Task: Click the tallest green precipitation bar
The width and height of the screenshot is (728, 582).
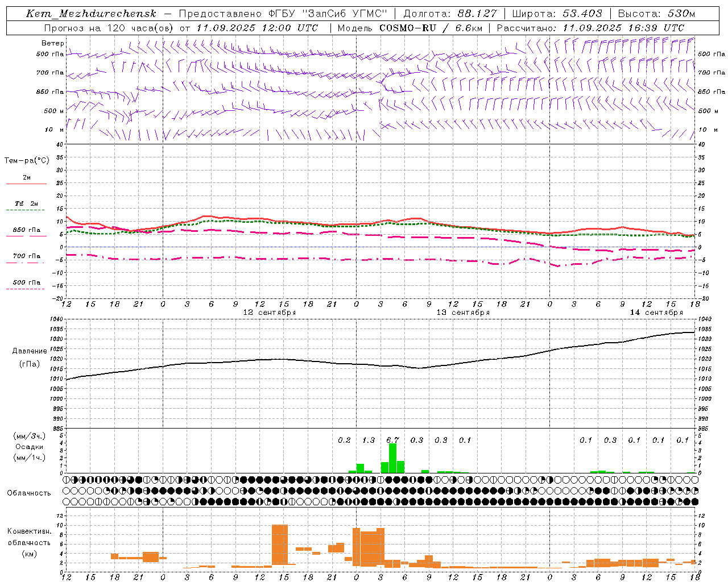Action: [x=392, y=458]
